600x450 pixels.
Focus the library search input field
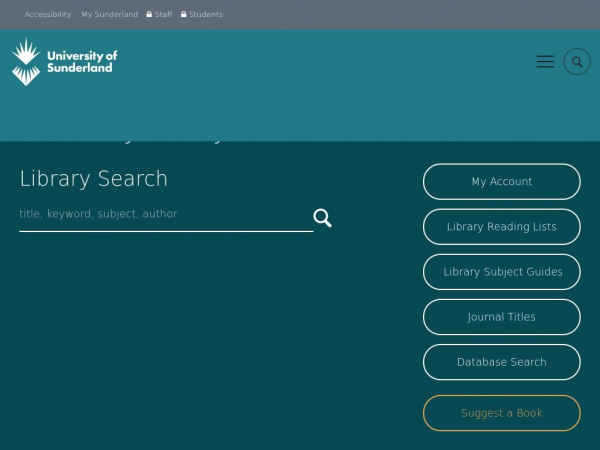[x=166, y=216]
